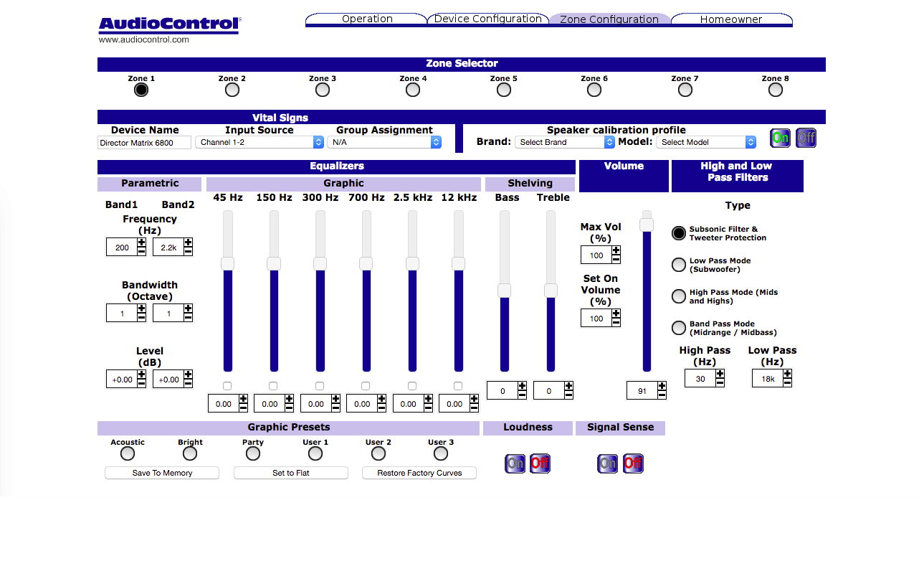The height and width of the screenshot is (584, 924).
Task: Increase Max Vol percentage with plus
Action: click(616, 251)
